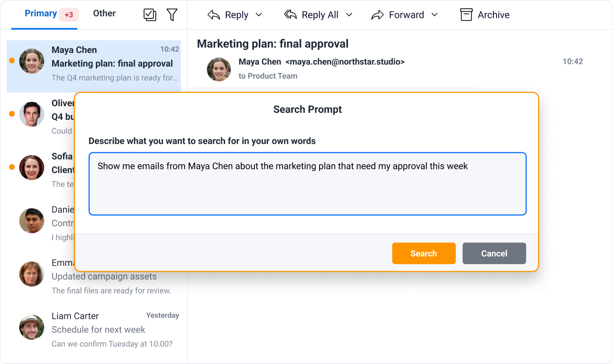Open Maya Chen's avatar in the list
The image size is (613, 364).
pyautogui.click(x=32, y=61)
